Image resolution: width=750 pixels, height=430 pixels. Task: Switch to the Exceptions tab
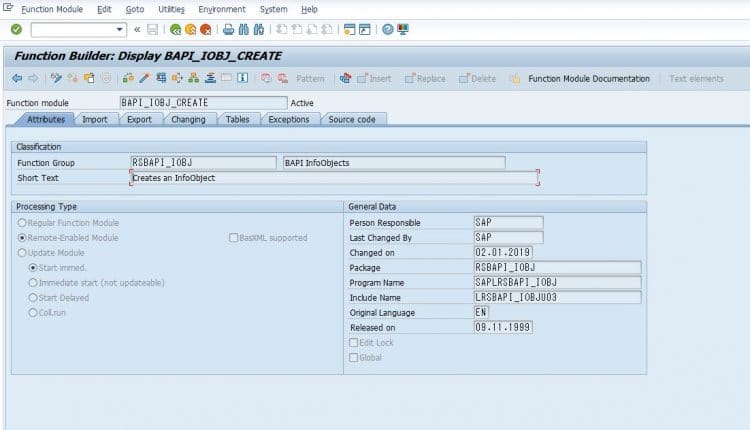point(289,120)
